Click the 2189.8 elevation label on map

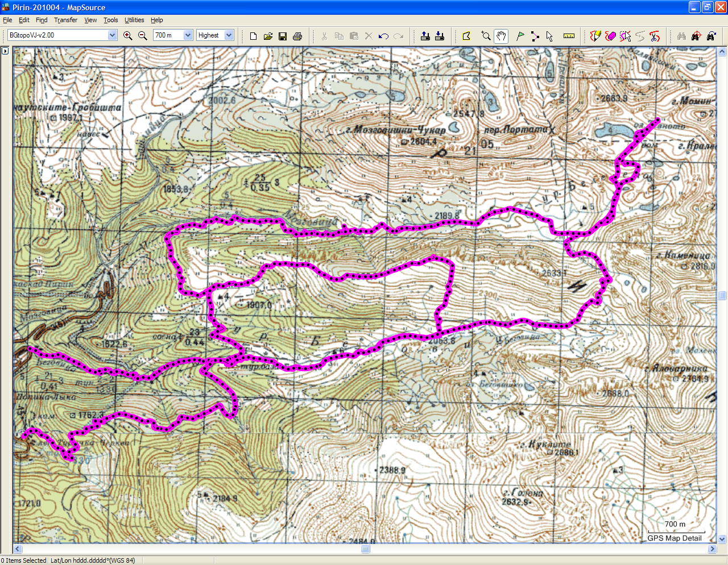click(x=447, y=215)
